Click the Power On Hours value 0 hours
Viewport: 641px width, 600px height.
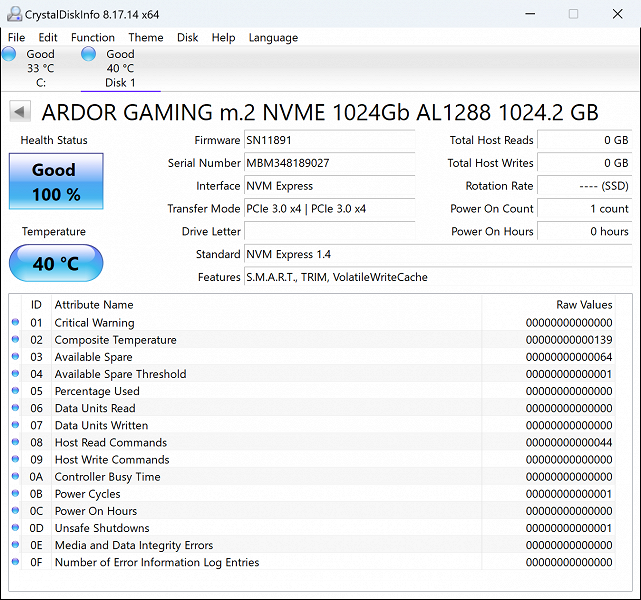[585, 232]
